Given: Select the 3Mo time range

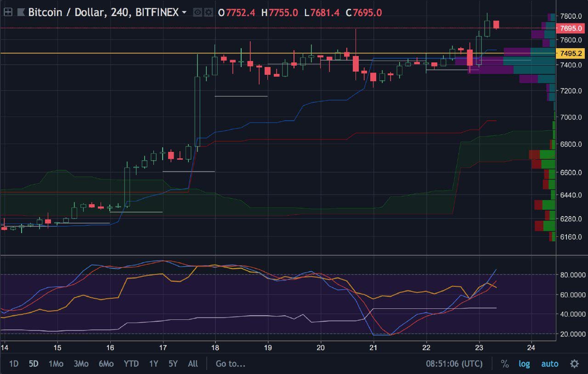Looking at the screenshot, I should pos(81,364).
